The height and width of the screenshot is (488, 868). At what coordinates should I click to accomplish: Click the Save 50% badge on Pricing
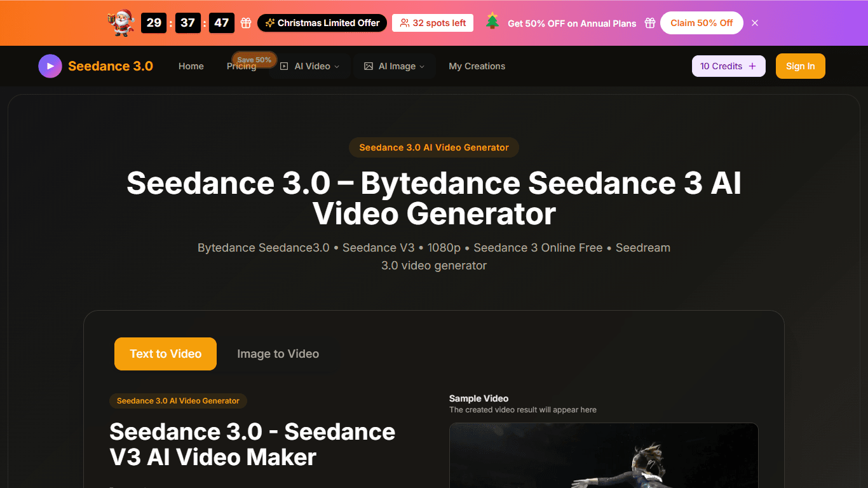click(254, 60)
